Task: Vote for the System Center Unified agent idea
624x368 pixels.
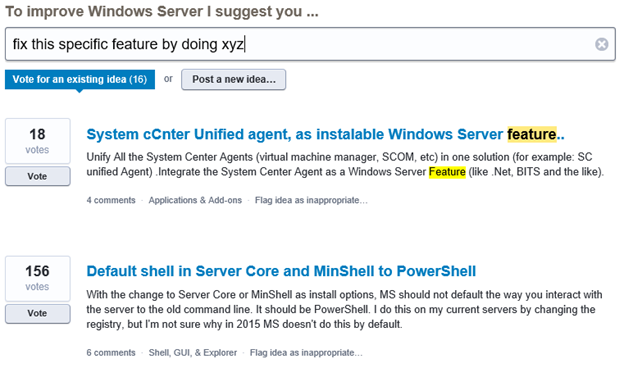Action: tap(37, 176)
